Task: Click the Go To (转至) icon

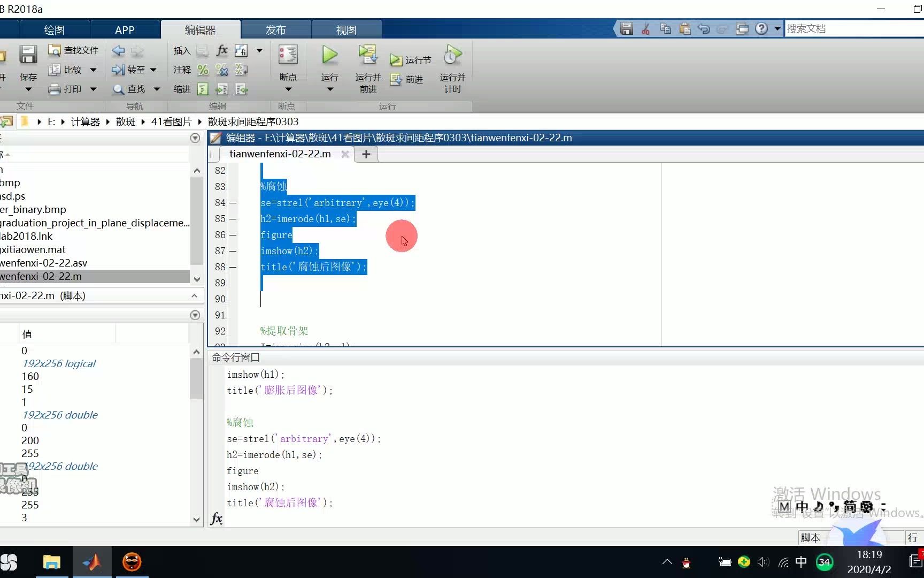Action: (118, 70)
